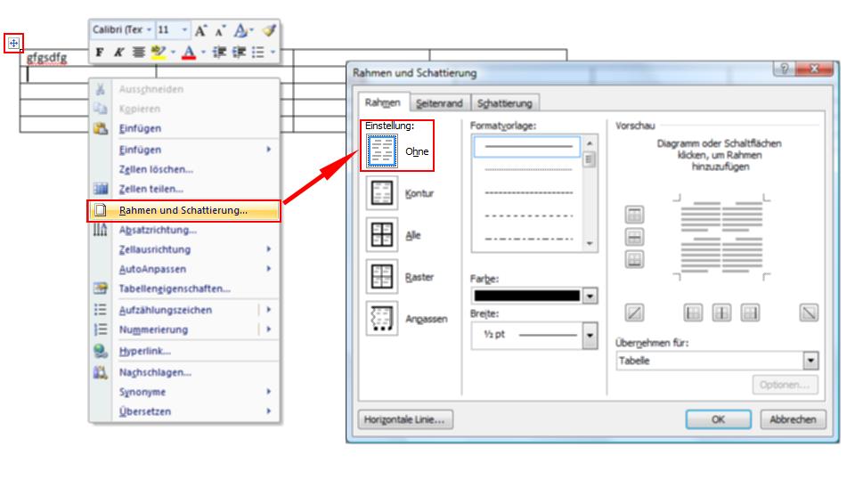This screenshot has width=863, height=504.
Task: Open the Farbe color dropdown
Action: [590, 296]
